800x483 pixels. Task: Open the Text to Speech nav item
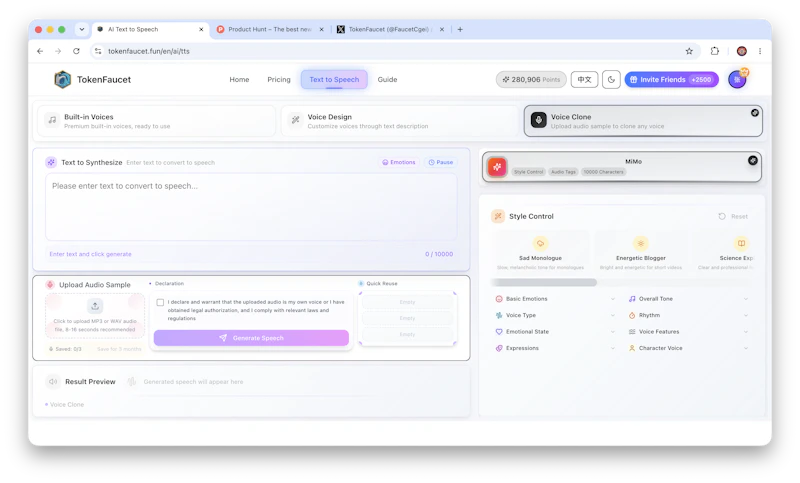[334, 80]
